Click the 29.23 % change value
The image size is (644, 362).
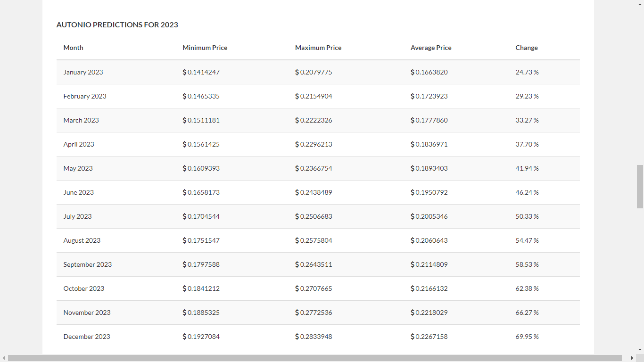[527, 96]
